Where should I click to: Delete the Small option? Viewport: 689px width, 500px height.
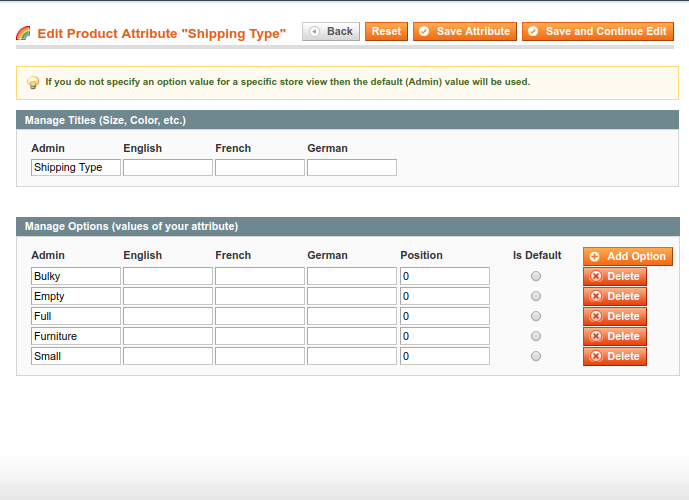pos(615,356)
